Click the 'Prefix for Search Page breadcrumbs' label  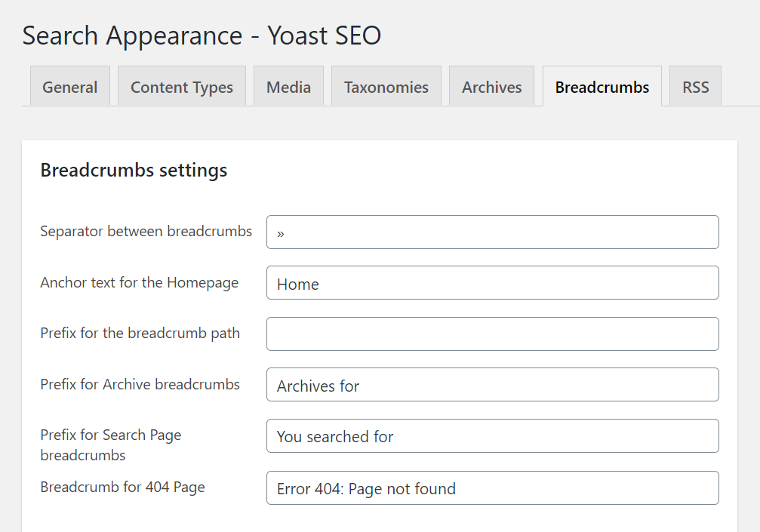click(110, 444)
